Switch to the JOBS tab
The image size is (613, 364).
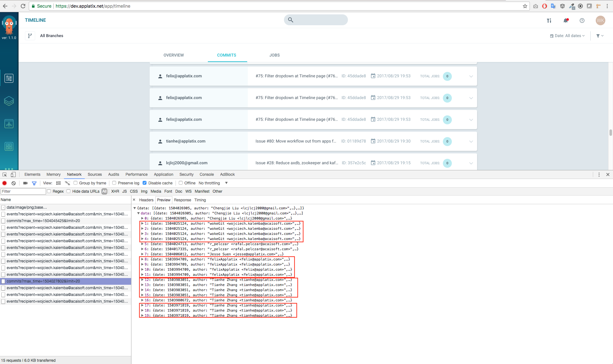click(x=274, y=55)
